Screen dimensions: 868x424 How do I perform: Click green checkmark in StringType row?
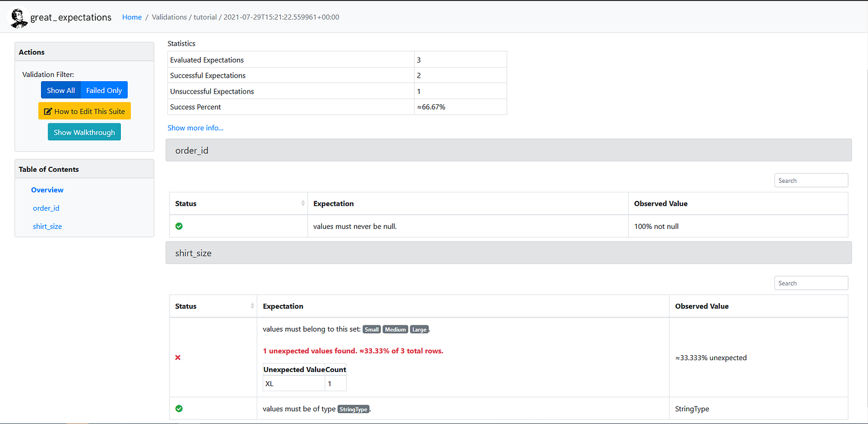click(x=179, y=409)
